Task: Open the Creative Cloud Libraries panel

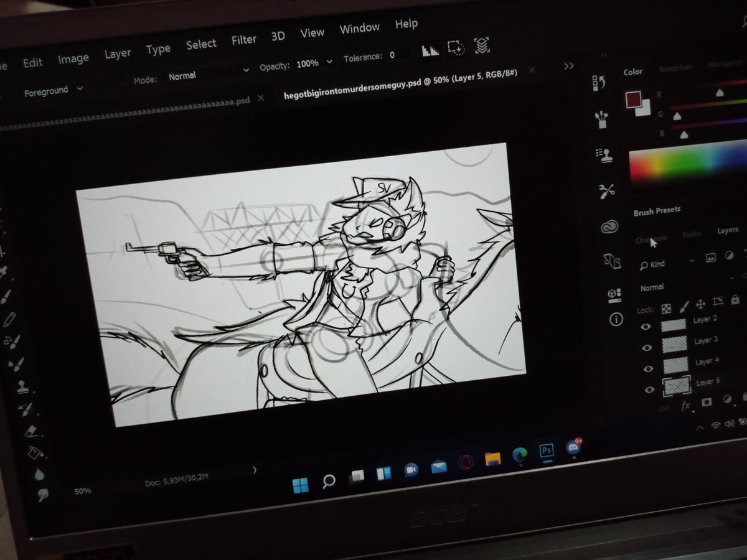Action: [609, 228]
